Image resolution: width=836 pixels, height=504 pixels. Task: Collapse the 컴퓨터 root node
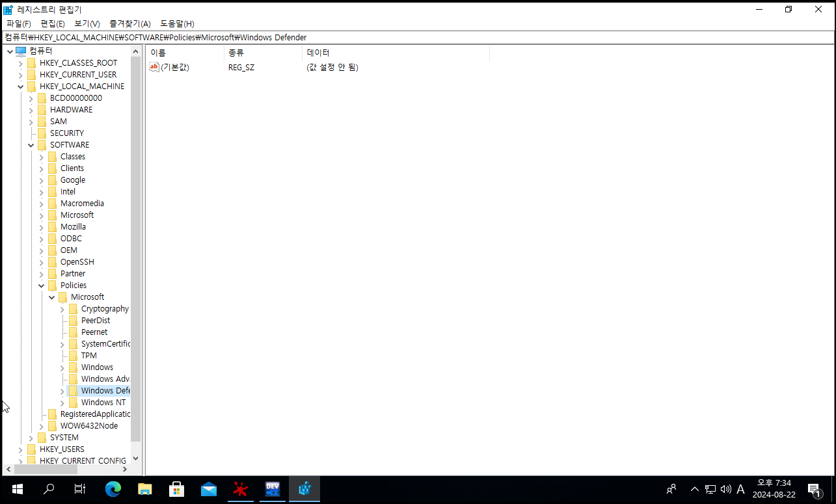[x=10, y=51]
